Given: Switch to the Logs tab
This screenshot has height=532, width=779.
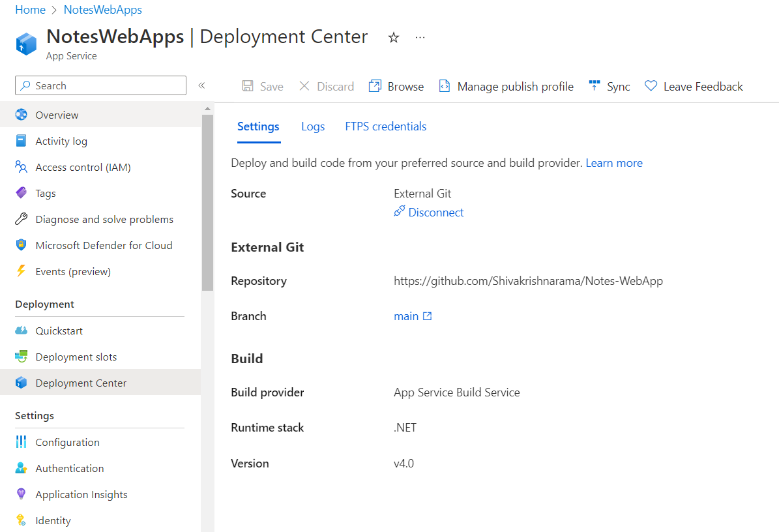Looking at the screenshot, I should pyautogui.click(x=313, y=126).
